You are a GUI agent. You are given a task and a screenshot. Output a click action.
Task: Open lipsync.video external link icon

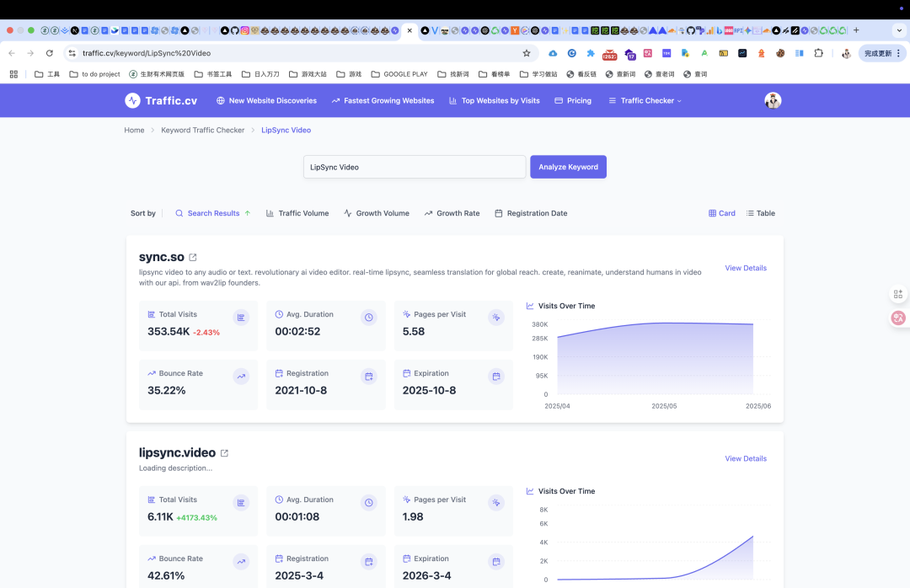tap(224, 452)
